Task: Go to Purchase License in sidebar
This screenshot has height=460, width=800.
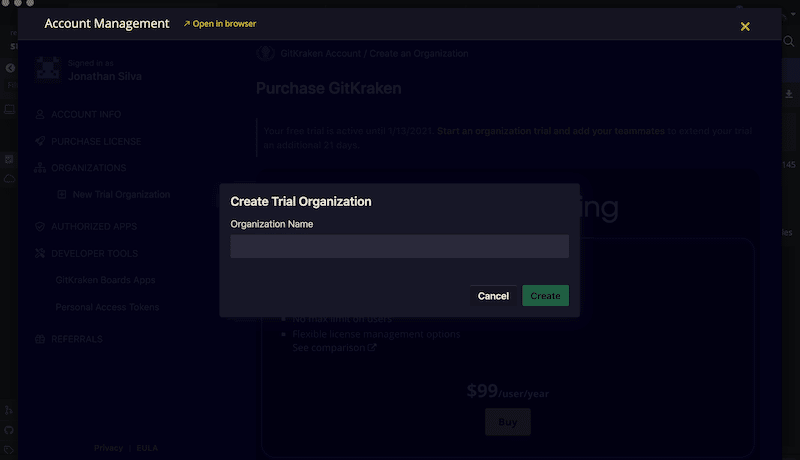Action: pos(96,141)
